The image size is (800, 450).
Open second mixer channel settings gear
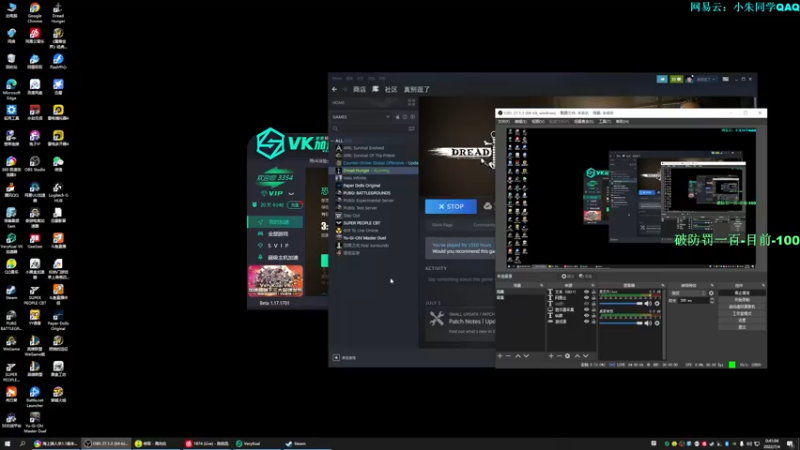pos(657,323)
